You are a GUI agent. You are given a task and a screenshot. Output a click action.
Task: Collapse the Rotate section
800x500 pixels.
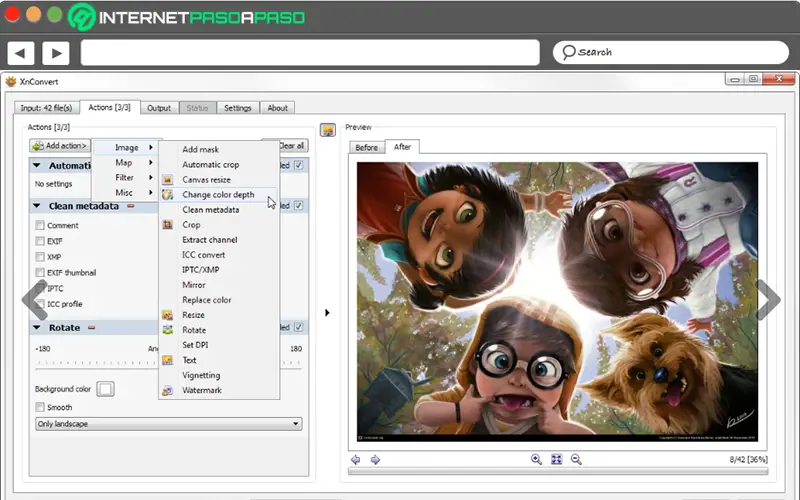point(37,328)
